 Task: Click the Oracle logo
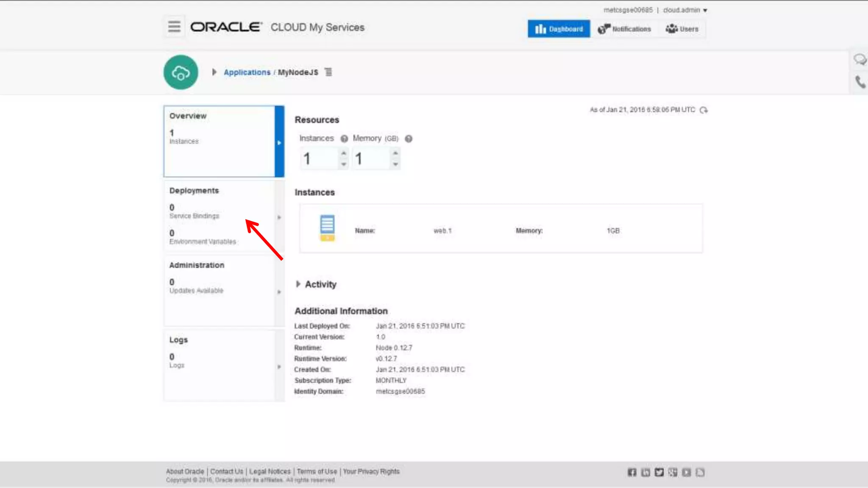pyautogui.click(x=226, y=27)
